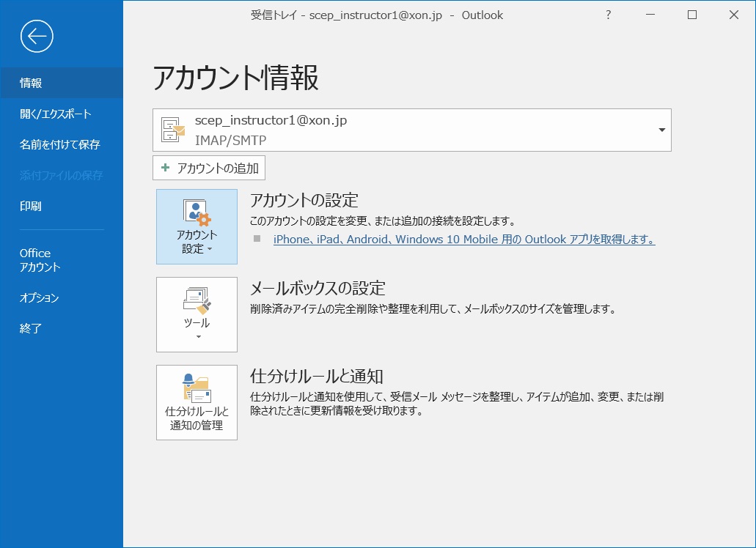Viewport: 756px width, 548px height.
Task: Click the help question mark icon
Action: pos(608,15)
